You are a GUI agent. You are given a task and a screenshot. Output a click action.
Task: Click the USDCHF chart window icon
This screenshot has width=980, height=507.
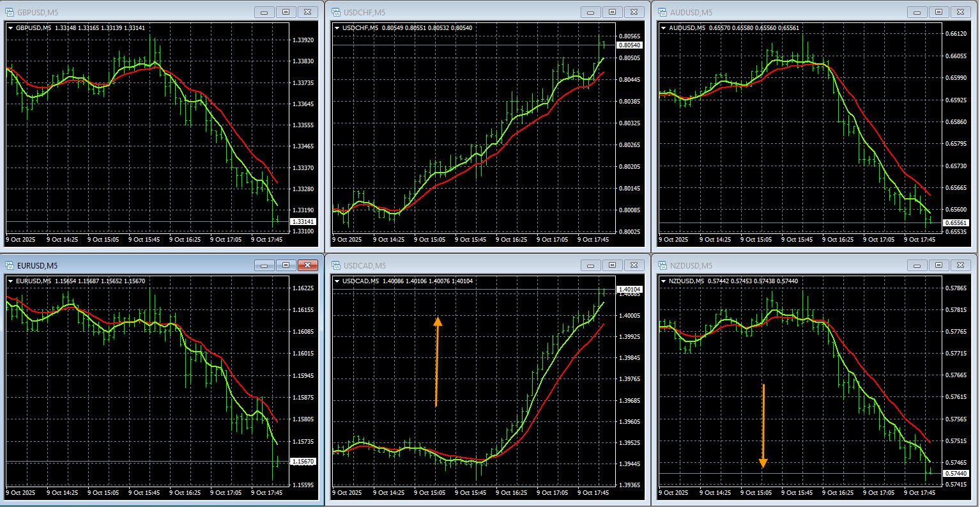click(x=335, y=12)
